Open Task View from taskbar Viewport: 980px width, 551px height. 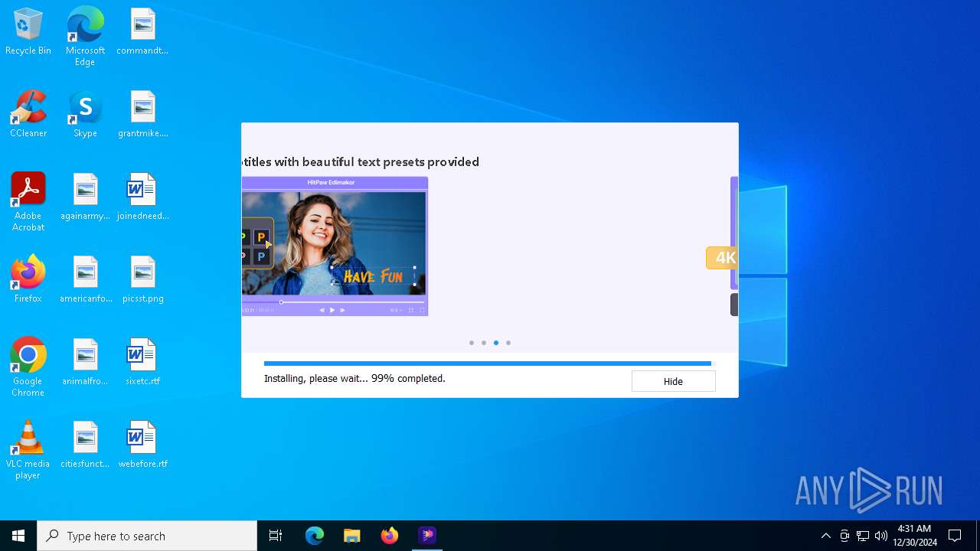(x=276, y=536)
